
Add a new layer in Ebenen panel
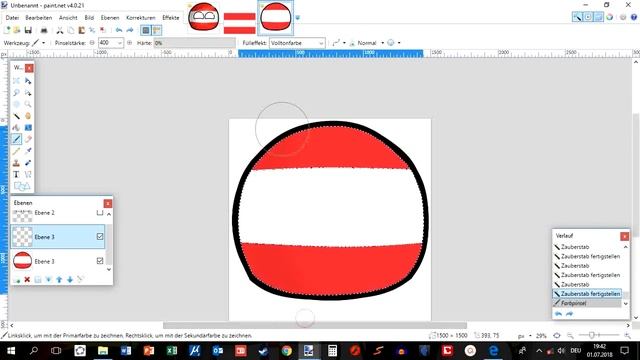coord(17,280)
